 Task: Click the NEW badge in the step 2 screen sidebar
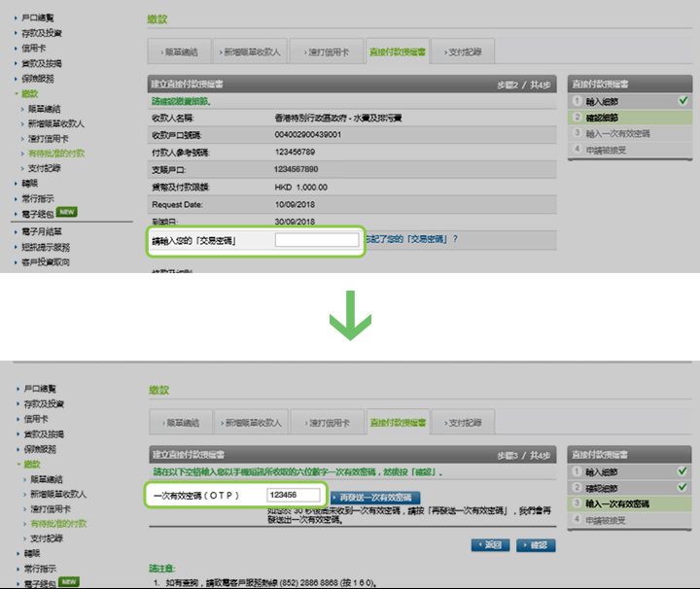tap(66, 211)
